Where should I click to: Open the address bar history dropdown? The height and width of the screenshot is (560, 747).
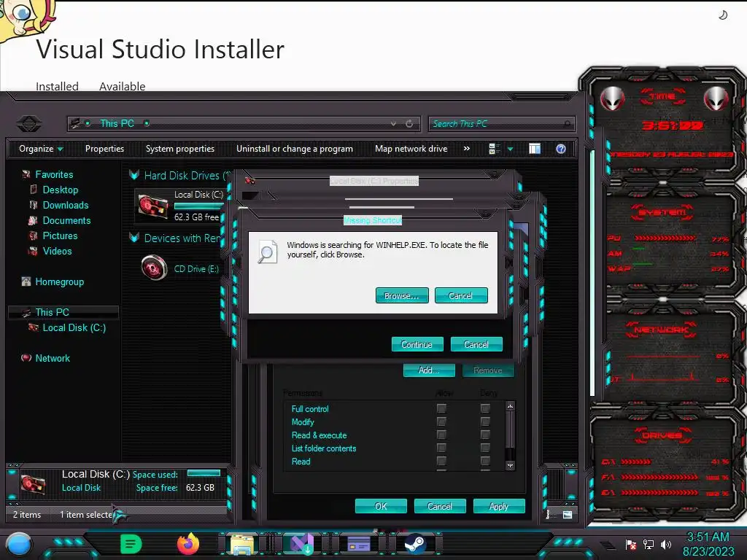pyautogui.click(x=393, y=124)
